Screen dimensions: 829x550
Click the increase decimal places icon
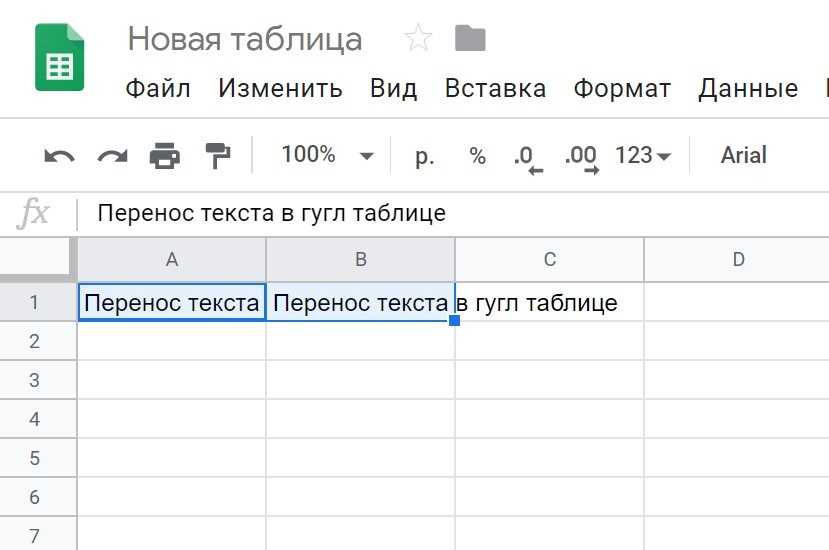click(581, 157)
